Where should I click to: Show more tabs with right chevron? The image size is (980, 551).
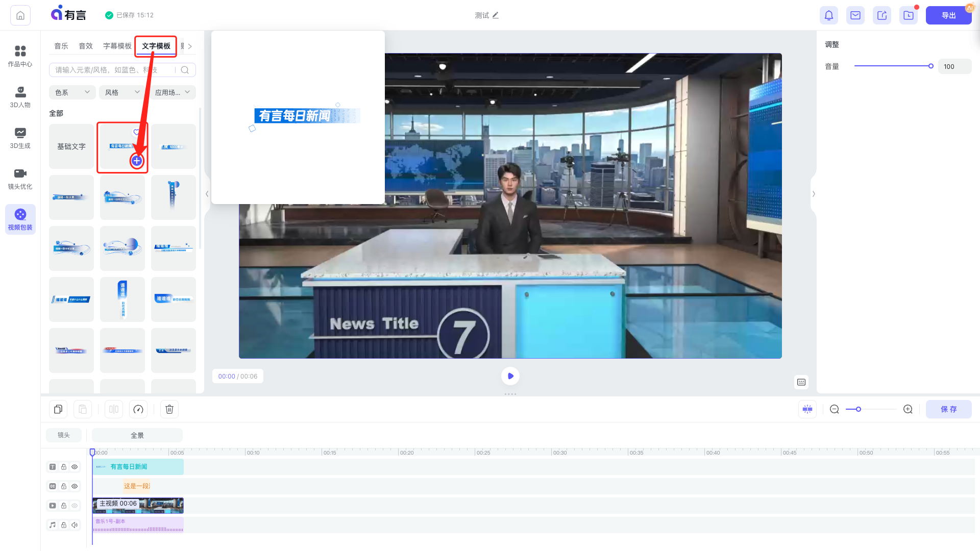tap(190, 46)
